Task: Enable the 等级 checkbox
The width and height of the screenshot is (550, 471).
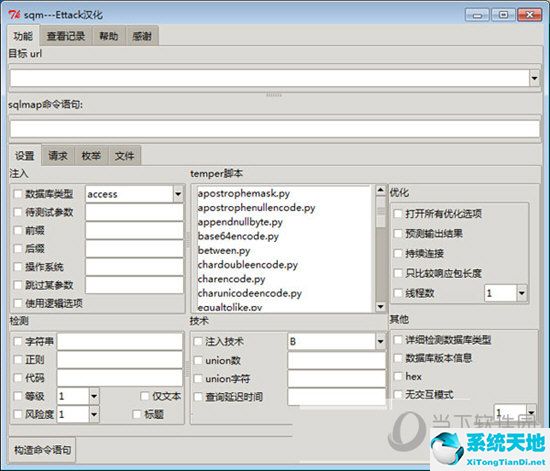Action: [18, 396]
